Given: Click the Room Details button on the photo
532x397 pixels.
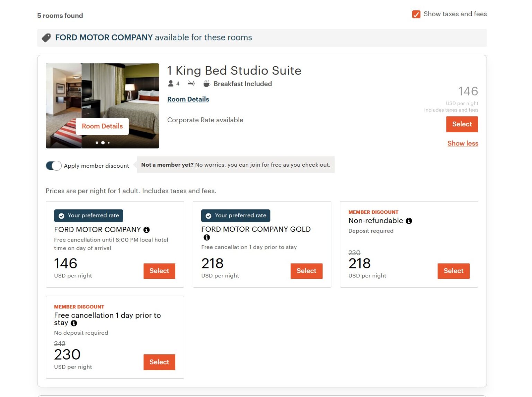Looking at the screenshot, I should coord(102,126).
